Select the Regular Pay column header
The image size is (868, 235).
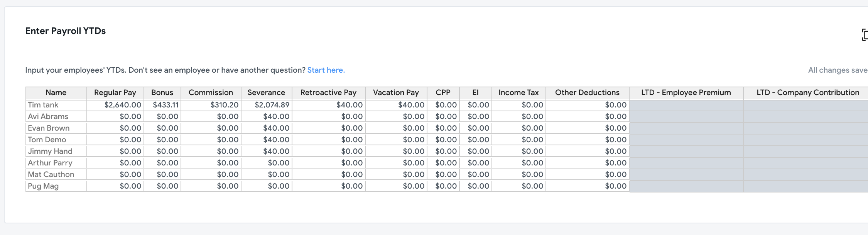[x=115, y=93]
